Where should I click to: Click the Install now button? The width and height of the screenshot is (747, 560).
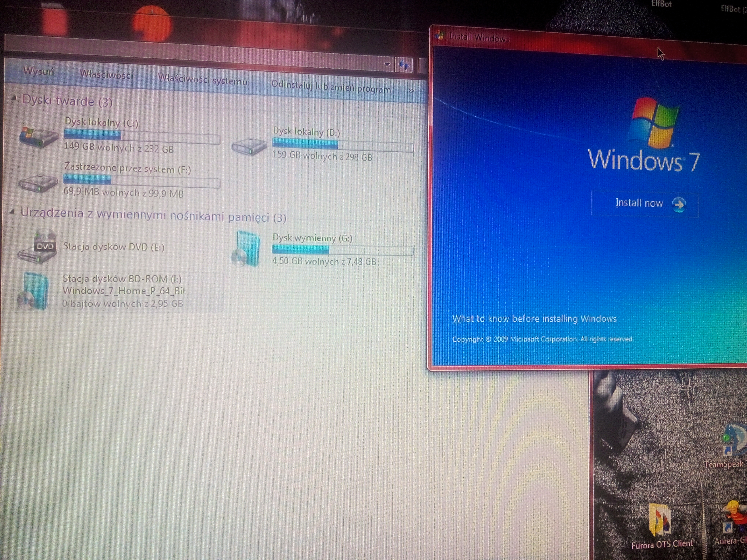coord(644,204)
